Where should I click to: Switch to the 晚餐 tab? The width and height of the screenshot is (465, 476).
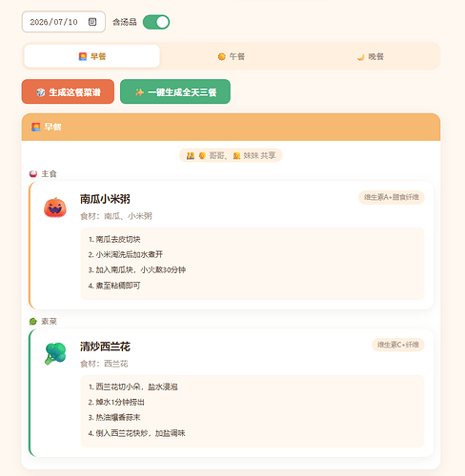(371, 56)
